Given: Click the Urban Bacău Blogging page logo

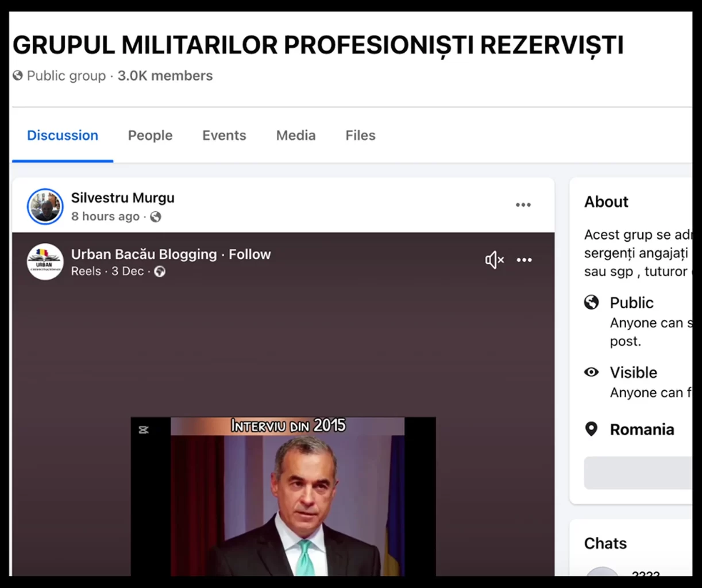Looking at the screenshot, I should point(45,261).
